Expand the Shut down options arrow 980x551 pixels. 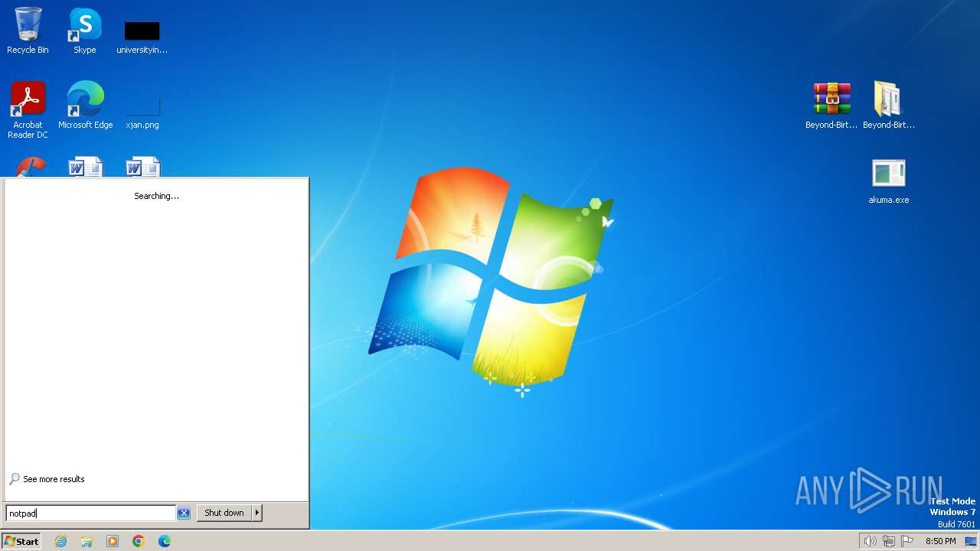[257, 513]
